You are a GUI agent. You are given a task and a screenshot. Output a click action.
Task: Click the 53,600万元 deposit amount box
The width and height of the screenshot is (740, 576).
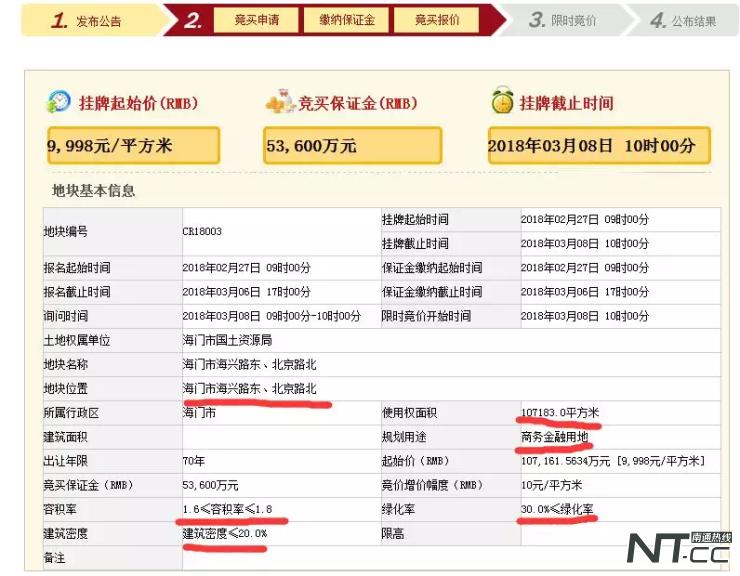[x=353, y=145]
